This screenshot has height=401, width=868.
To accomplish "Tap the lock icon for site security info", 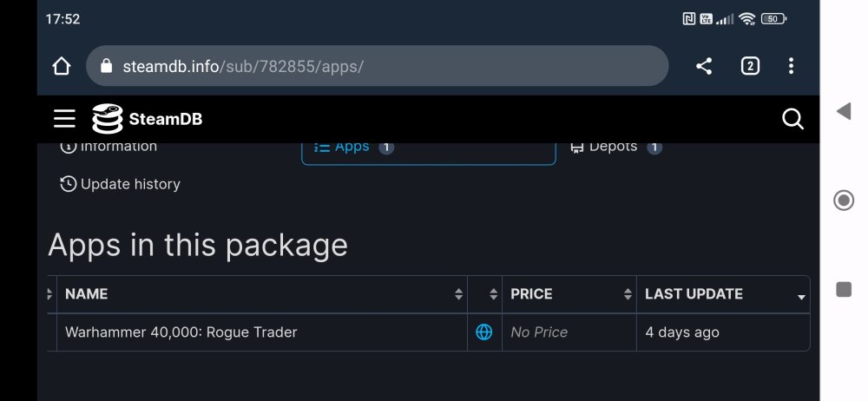I will (108, 66).
